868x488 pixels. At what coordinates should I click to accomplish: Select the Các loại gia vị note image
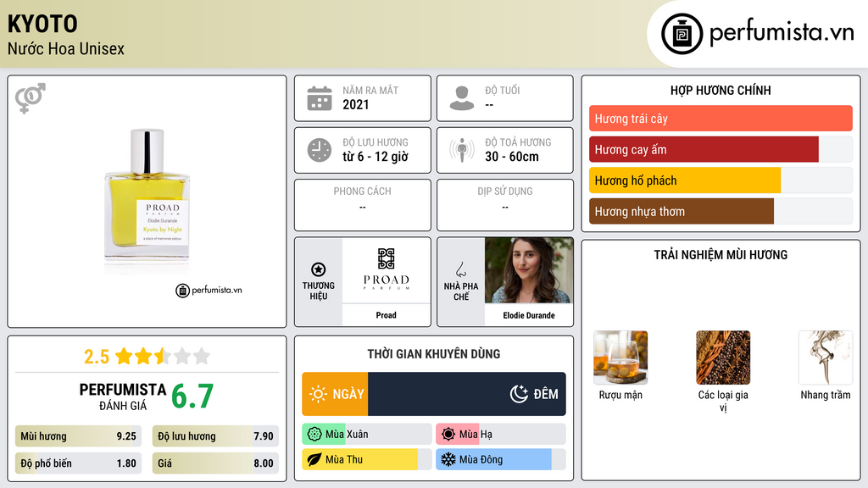click(x=723, y=358)
